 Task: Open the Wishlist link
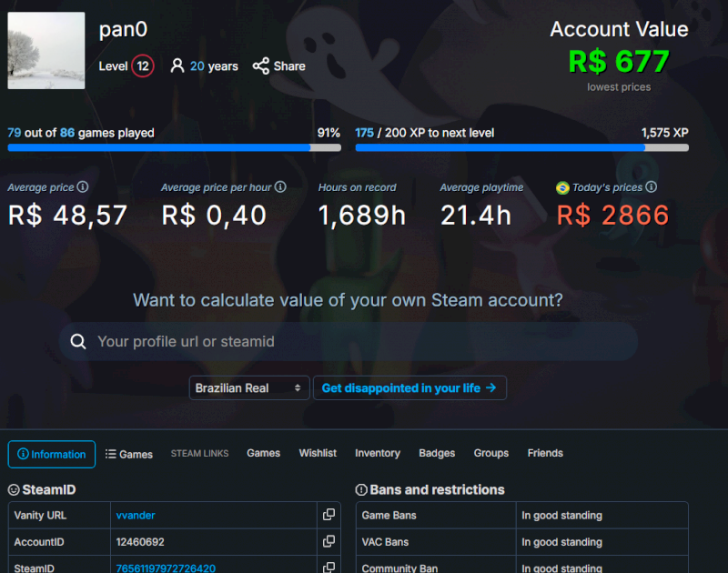pyautogui.click(x=318, y=453)
